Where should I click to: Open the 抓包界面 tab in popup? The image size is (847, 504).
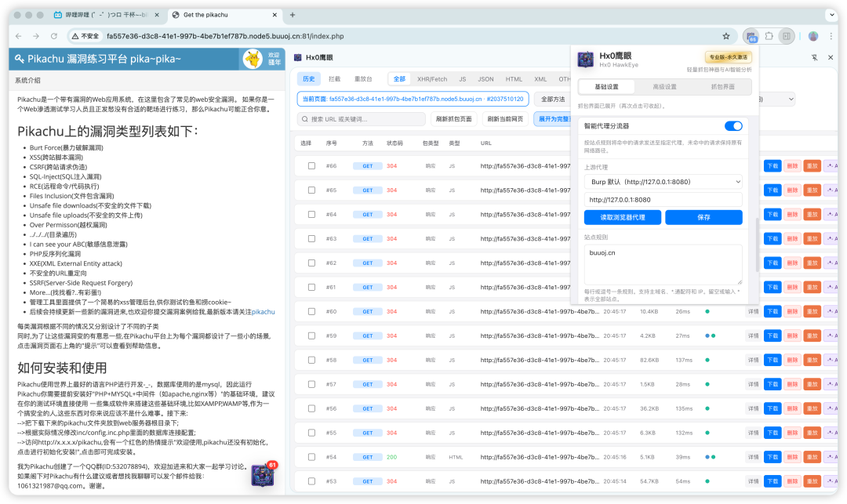[722, 87]
